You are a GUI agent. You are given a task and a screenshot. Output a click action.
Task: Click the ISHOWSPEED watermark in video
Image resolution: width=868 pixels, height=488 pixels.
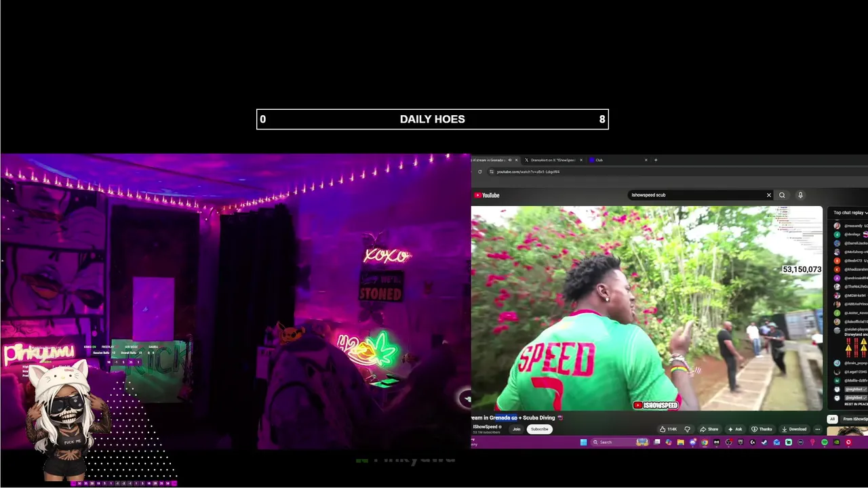click(656, 405)
